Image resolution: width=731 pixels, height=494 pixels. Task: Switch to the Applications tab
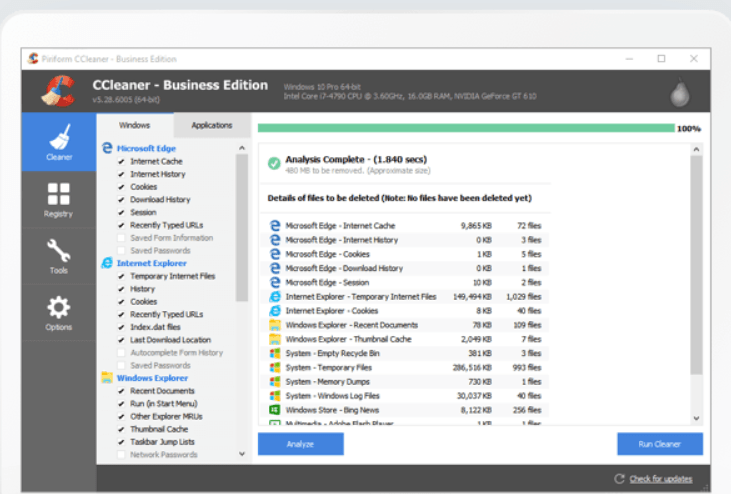(212, 125)
